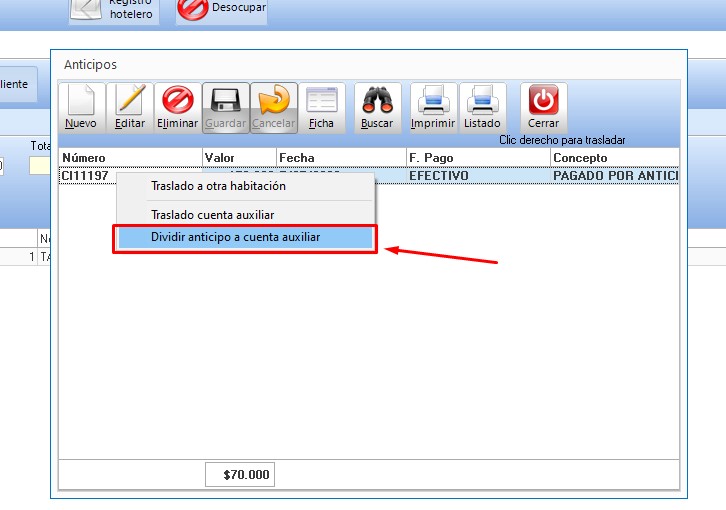Open the Listado printer report icon
This screenshot has width=726, height=510.
pyautogui.click(x=482, y=100)
